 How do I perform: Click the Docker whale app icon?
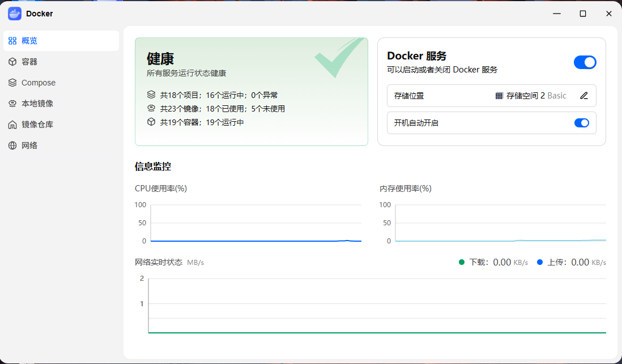tap(15, 14)
